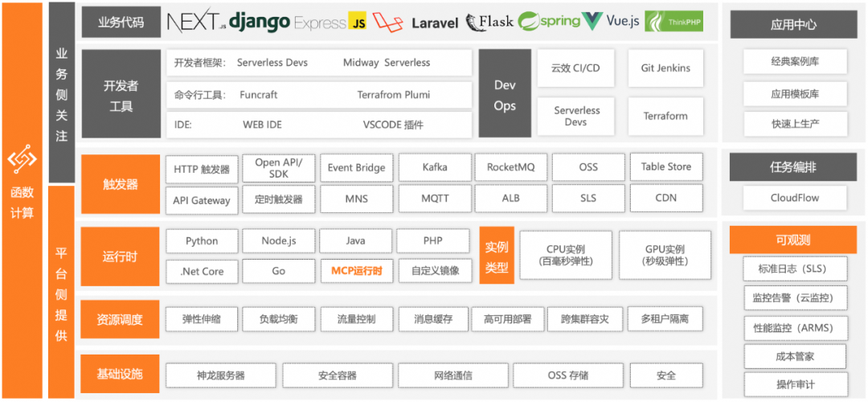Click the 神龙服务器 box
868x402 pixels.
coord(220,376)
